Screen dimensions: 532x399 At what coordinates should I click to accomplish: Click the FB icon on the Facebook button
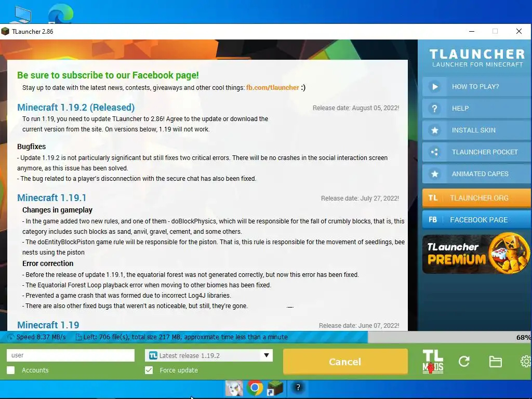pyautogui.click(x=433, y=220)
